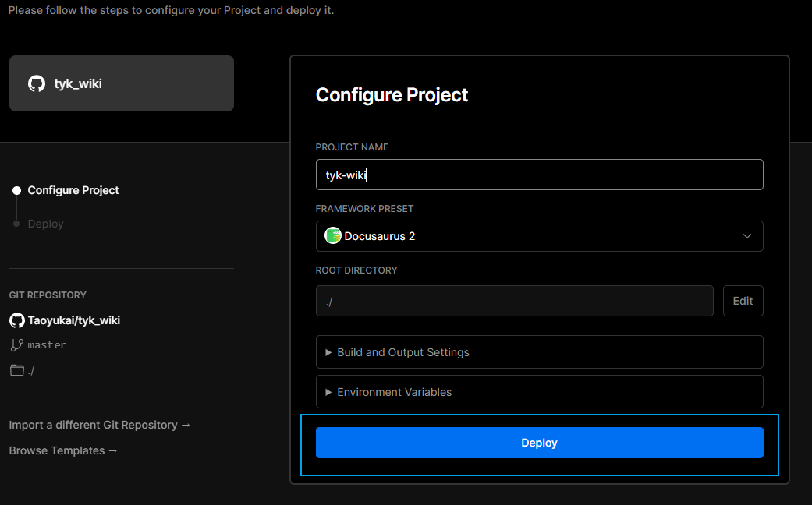Open the Browse Templates link

click(63, 450)
